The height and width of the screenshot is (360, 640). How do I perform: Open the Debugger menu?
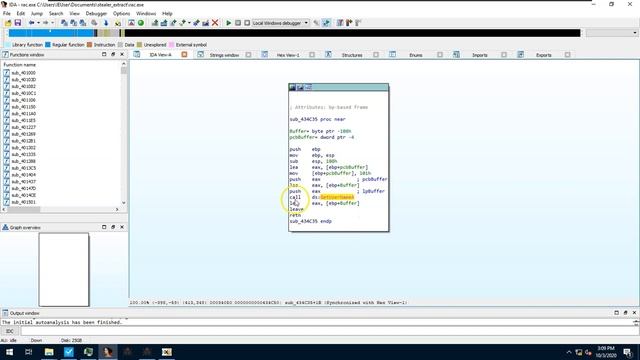96,13
